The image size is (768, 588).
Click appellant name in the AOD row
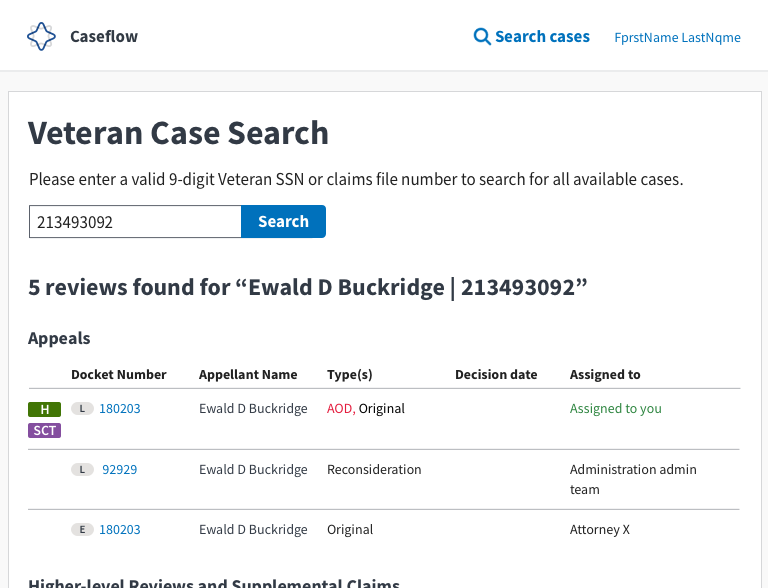pyautogui.click(x=253, y=409)
